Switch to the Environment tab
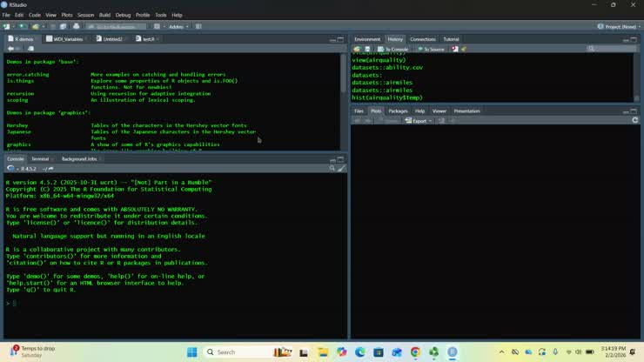This screenshot has height=362, width=644. pyautogui.click(x=367, y=39)
